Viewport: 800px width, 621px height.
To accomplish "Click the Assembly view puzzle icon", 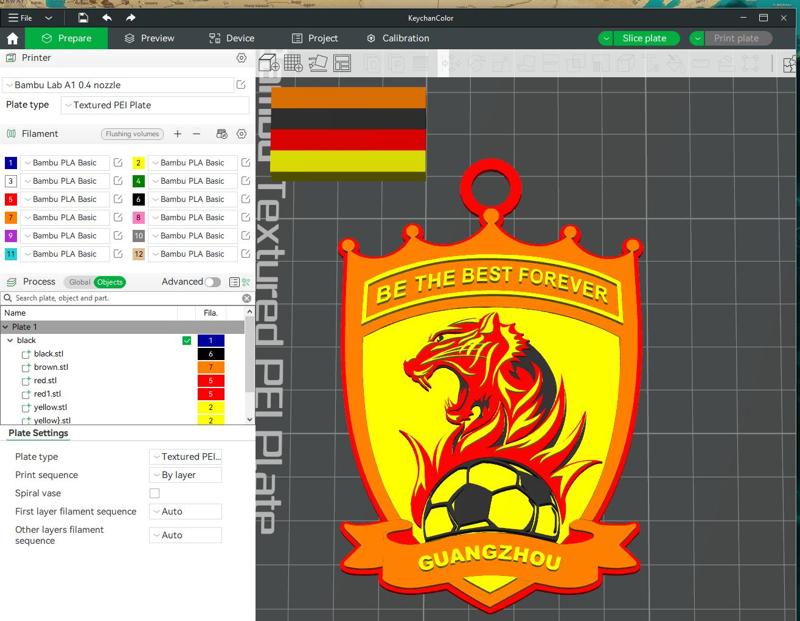I will click(x=789, y=65).
